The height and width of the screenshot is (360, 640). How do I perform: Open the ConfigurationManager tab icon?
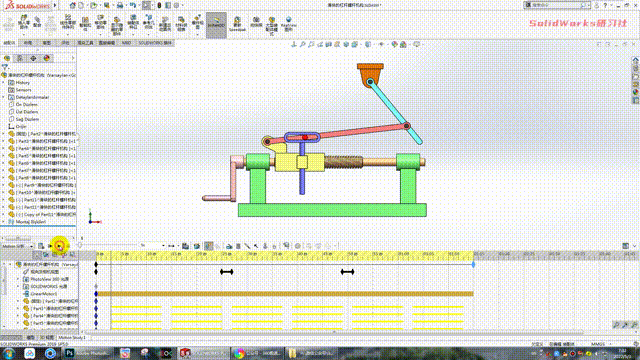(33, 58)
